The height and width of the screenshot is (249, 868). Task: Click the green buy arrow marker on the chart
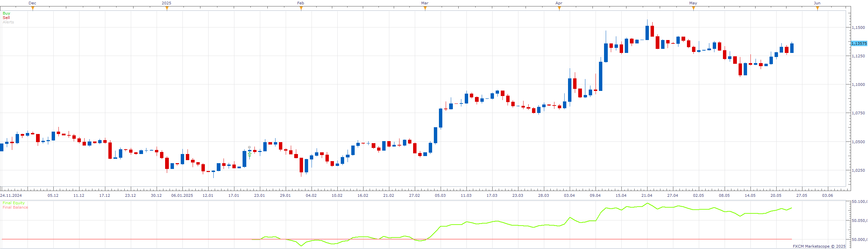[250, 154]
